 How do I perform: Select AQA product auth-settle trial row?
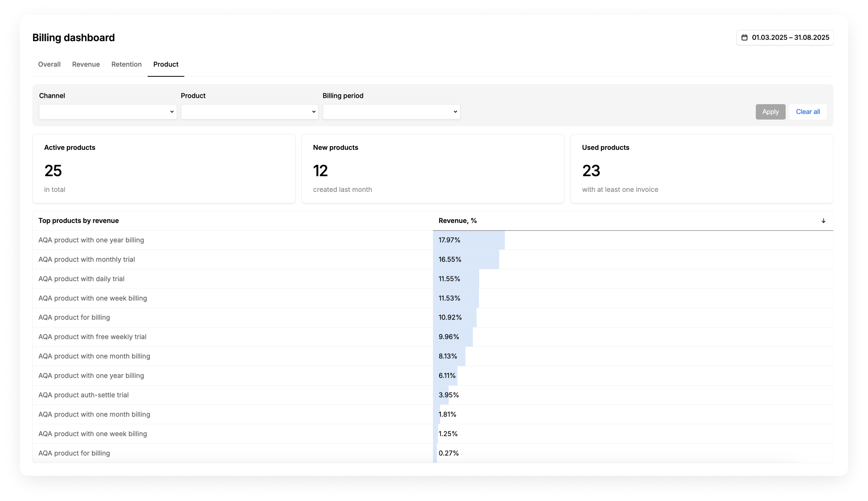(83, 395)
